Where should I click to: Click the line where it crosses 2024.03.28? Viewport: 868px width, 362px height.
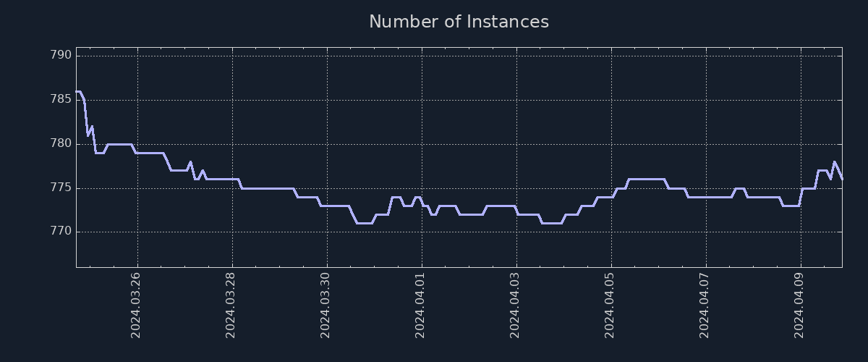click(232, 179)
